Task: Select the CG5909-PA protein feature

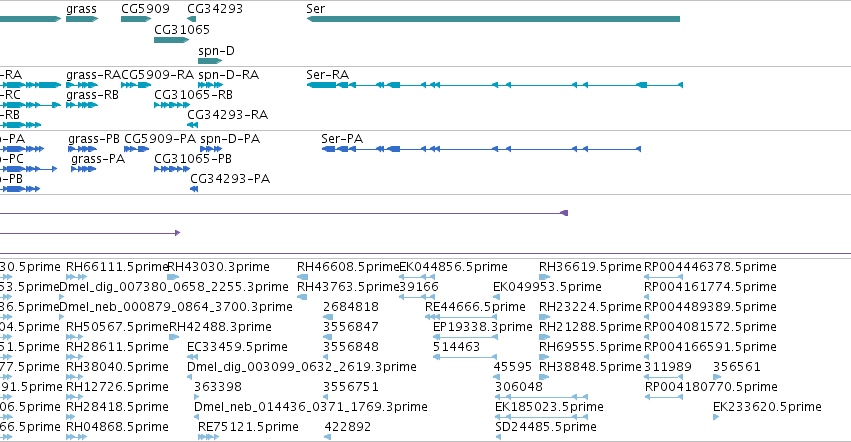Action: tap(137, 149)
